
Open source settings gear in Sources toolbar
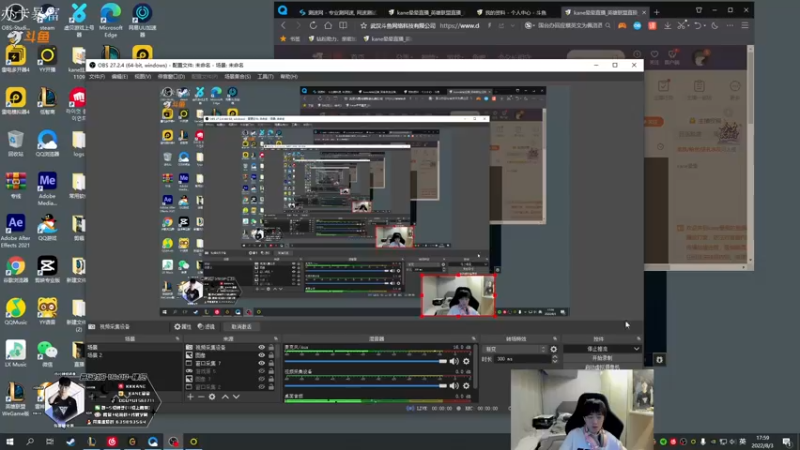click(212, 396)
